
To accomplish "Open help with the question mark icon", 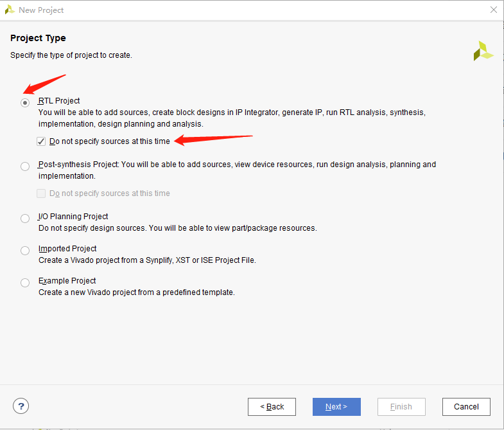I will (21, 406).
